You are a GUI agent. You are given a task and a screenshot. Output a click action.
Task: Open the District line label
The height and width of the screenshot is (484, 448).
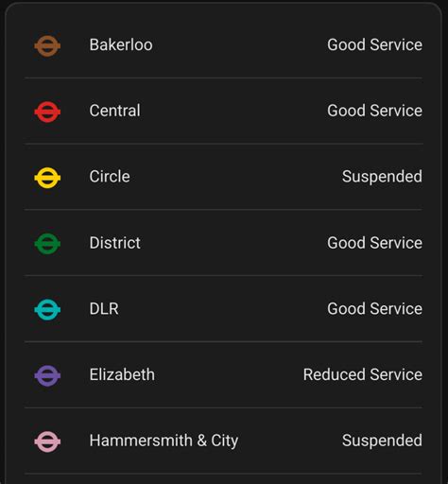(x=115, y=243)
